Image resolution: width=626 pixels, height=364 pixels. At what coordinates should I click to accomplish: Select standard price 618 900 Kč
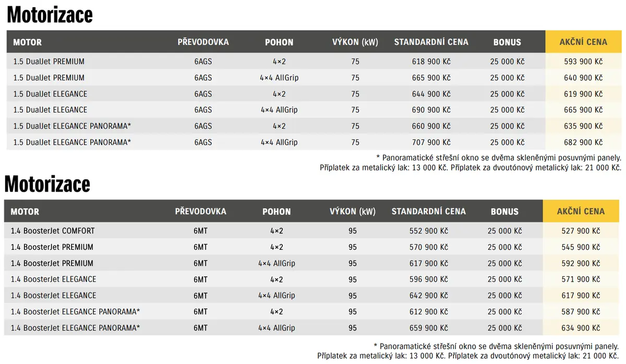click(431, 62)
